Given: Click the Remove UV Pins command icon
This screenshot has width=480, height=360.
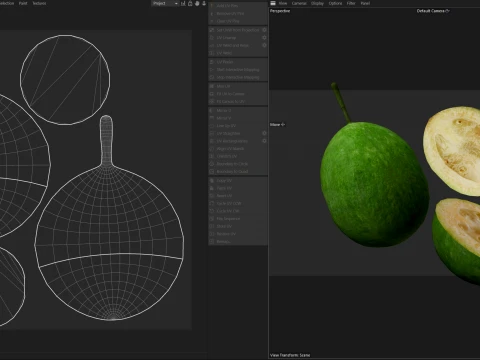Looking at the screenshot, I should [211, 13].
